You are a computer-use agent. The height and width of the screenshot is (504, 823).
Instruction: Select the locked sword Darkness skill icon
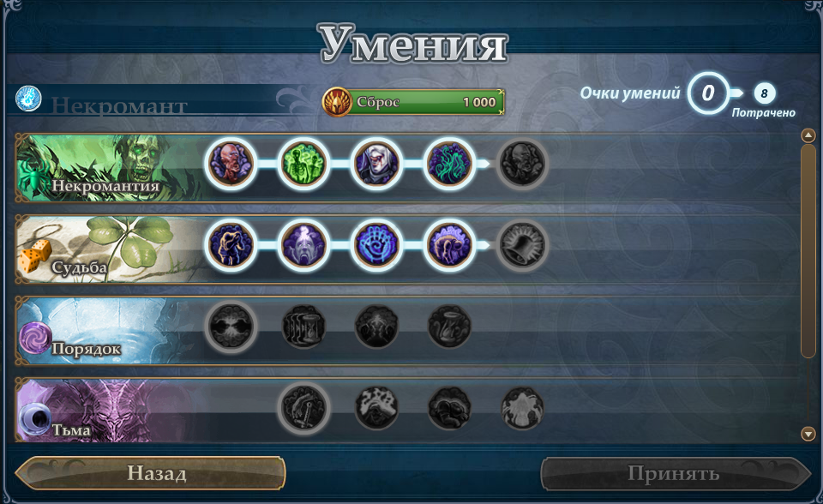pos(303,408)
